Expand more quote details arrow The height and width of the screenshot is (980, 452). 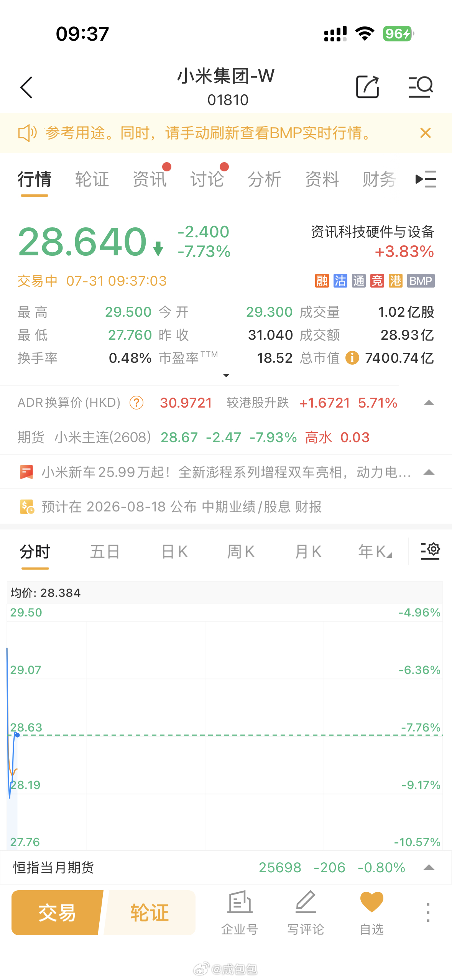[x=226, y=375]
